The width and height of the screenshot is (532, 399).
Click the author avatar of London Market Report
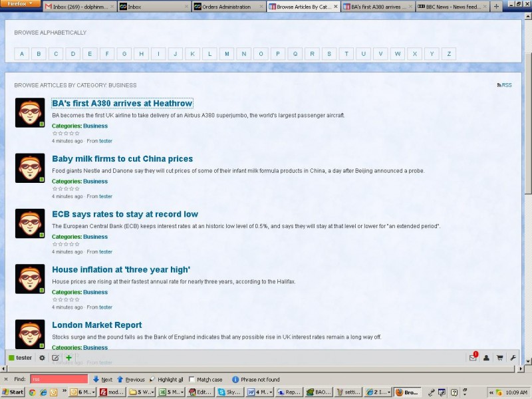pos(30,334)
